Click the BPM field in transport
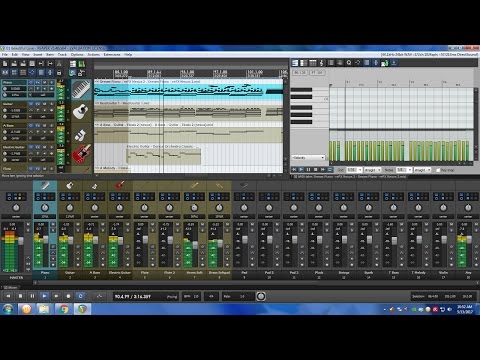 (x=192, y=296)
